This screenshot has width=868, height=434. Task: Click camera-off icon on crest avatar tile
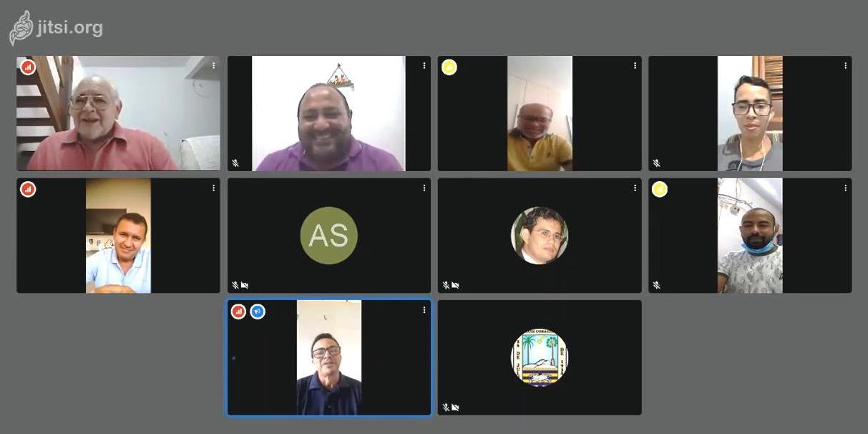(x=455, y=408)
